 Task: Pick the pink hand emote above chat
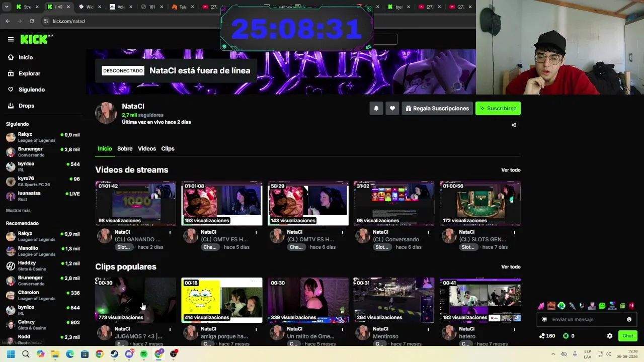(541, 306)
